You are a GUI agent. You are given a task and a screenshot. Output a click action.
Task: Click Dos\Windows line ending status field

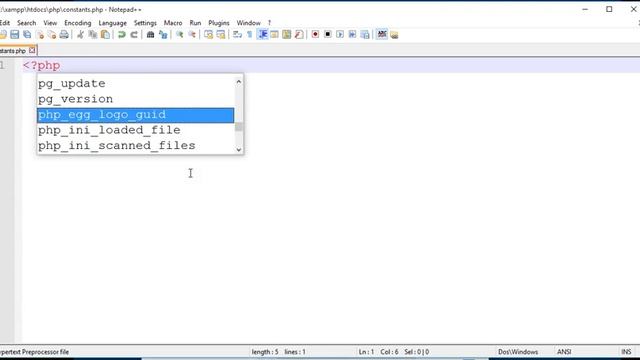[518, 352]
